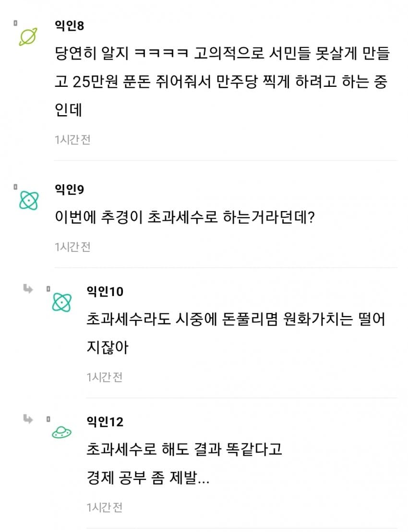
Task: Open the 익인10 username
Action: point(105,291)
